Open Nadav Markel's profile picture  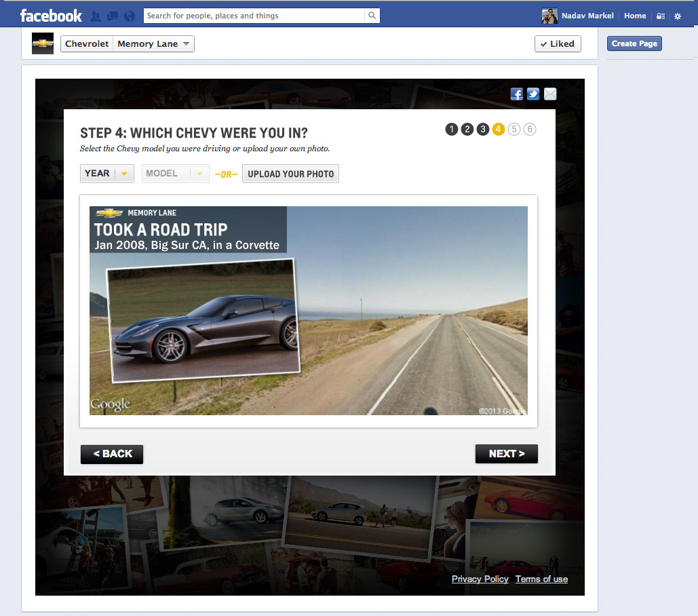click(x=549, y=16)
